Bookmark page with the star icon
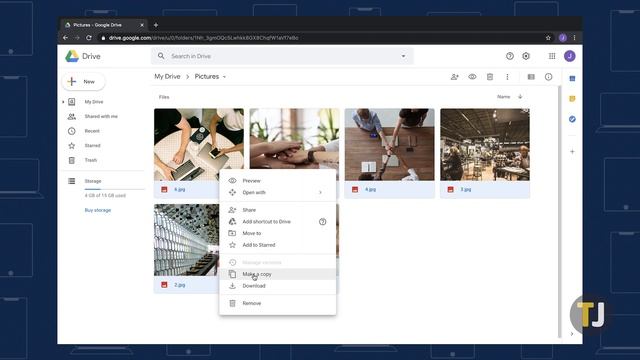 (x=548, y=38)
